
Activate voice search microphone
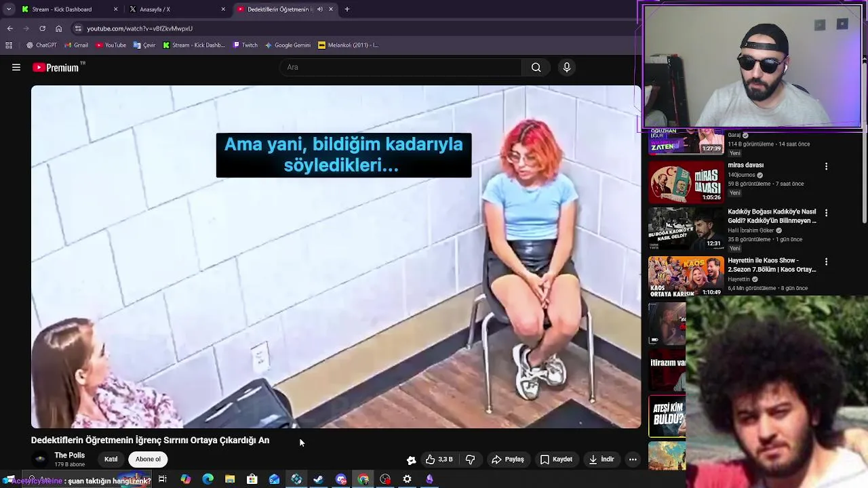pos(567,67)
